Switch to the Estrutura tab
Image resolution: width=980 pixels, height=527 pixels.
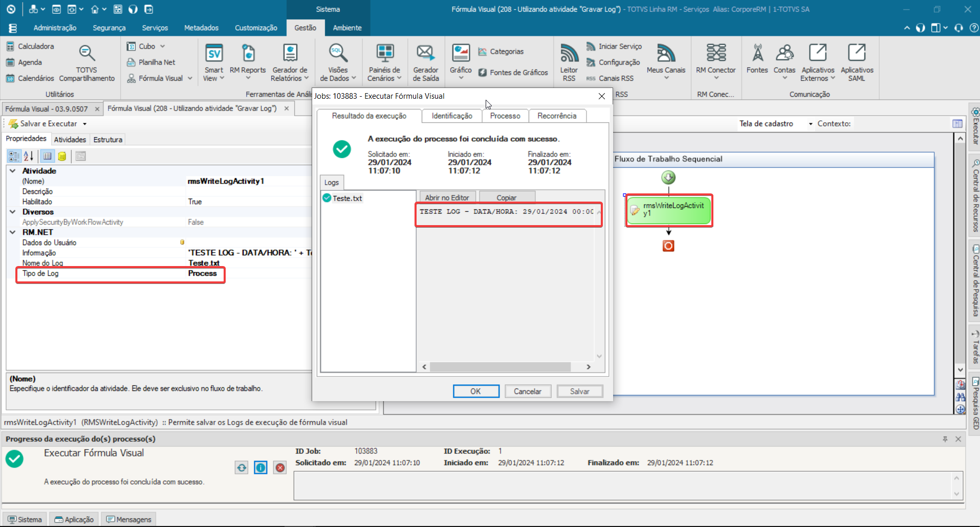pos(107,140)
